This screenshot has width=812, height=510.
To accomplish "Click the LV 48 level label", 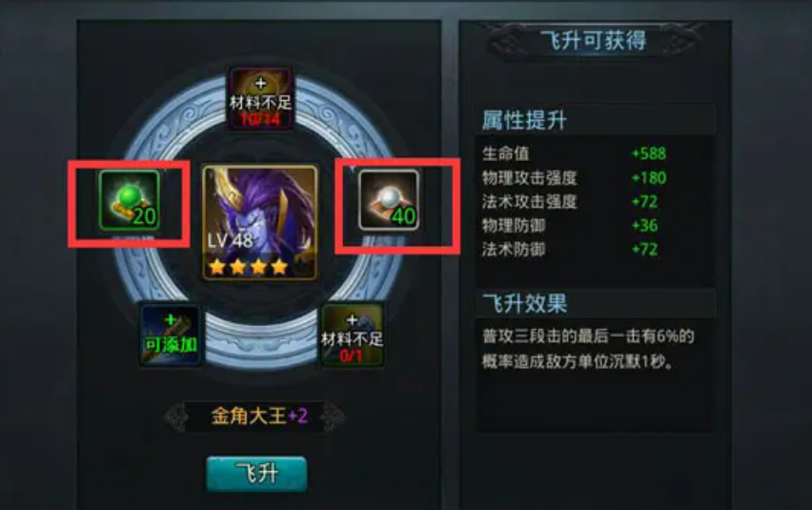I will (x=230, y=240).
